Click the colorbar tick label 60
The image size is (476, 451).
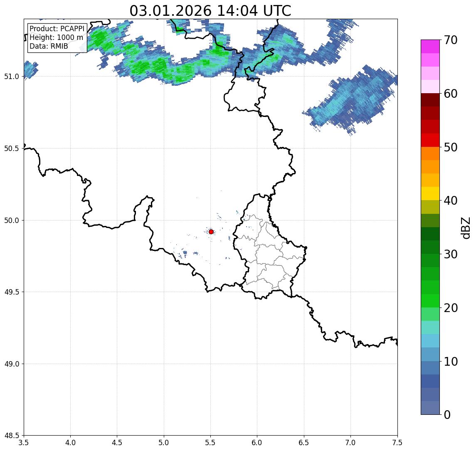pyautogui.click(x=451, y=94)
